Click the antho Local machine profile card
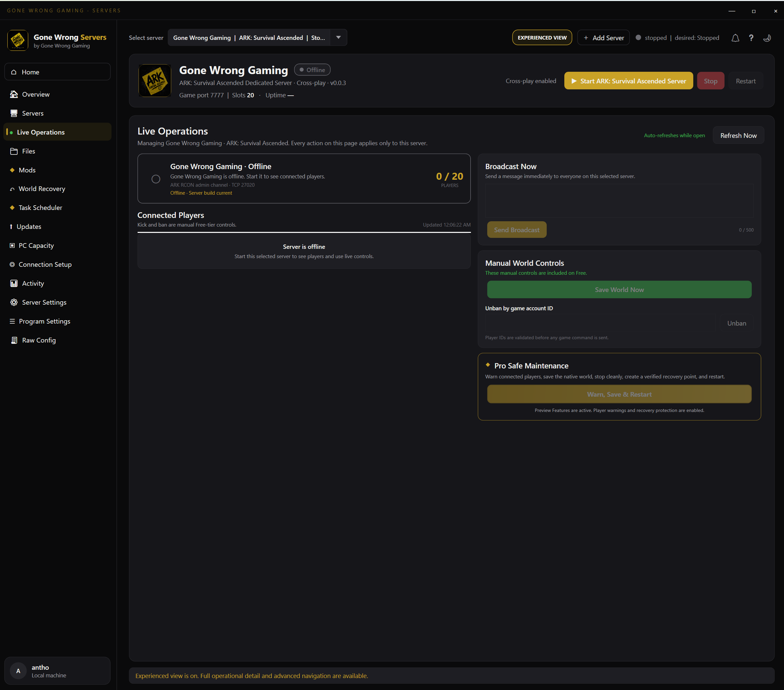 click(x=57, y=671)
